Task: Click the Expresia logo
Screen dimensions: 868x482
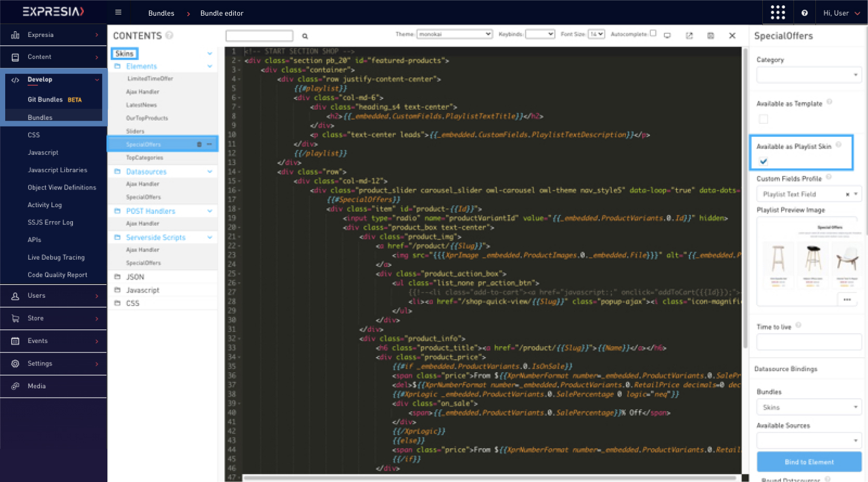Action: pos(53,11)
